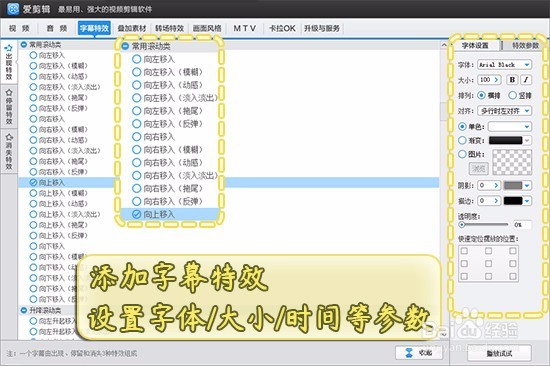
Task: Open the 转场特效 tab
Action: 170,28
